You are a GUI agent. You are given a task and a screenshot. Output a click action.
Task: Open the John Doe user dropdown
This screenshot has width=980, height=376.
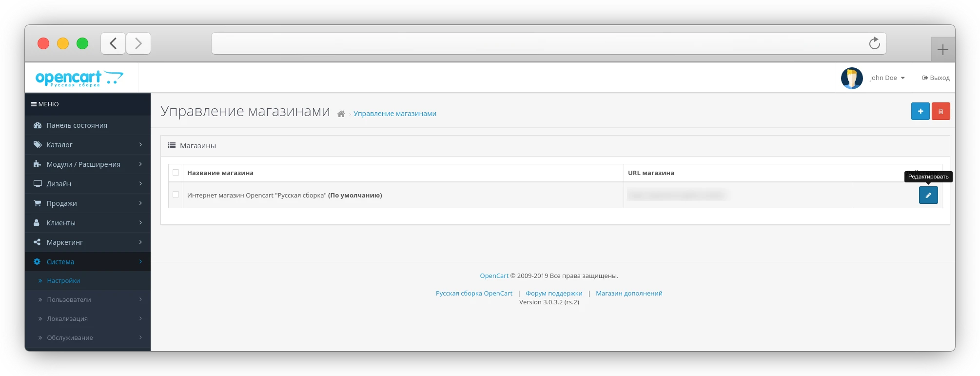tap(887, 78)
